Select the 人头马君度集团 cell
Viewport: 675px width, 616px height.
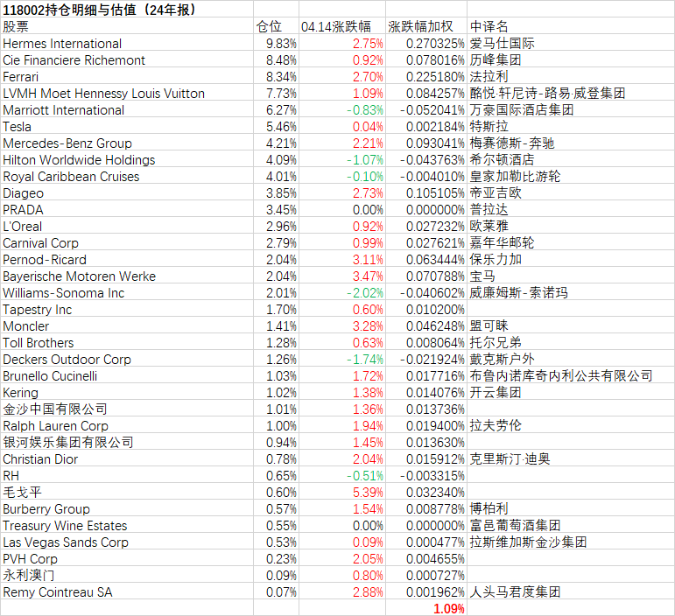(571, 591)
